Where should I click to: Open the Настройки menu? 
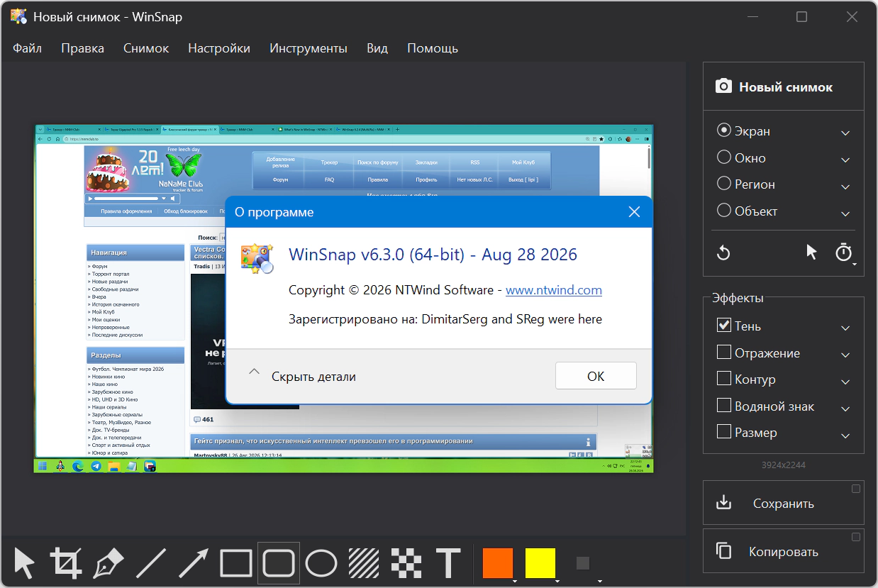click(x=219, y=48)
